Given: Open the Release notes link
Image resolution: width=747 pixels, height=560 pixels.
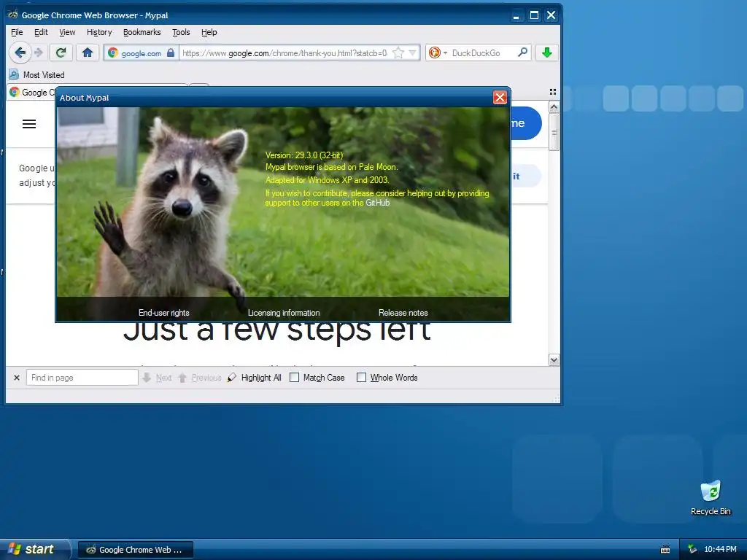Looking at the screenshot, I should (x=403, y=313).
